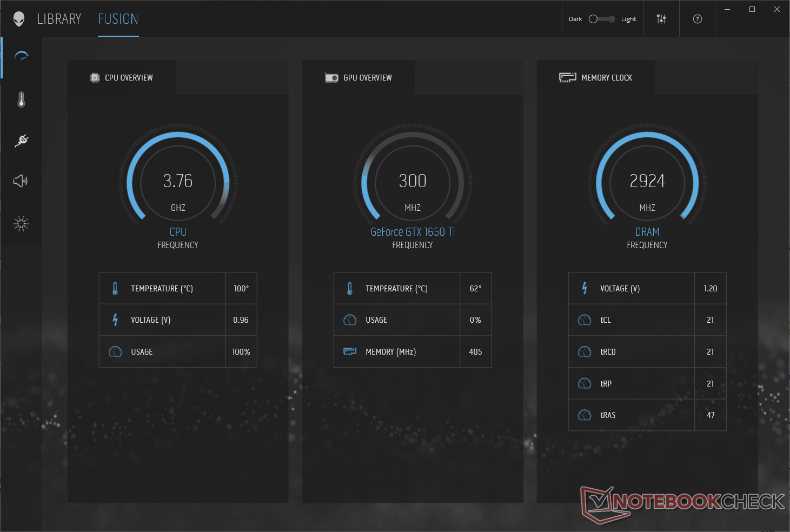The image size is (790, 532).
Task: Click the CPU chip icon
Action: pos(95,78)
